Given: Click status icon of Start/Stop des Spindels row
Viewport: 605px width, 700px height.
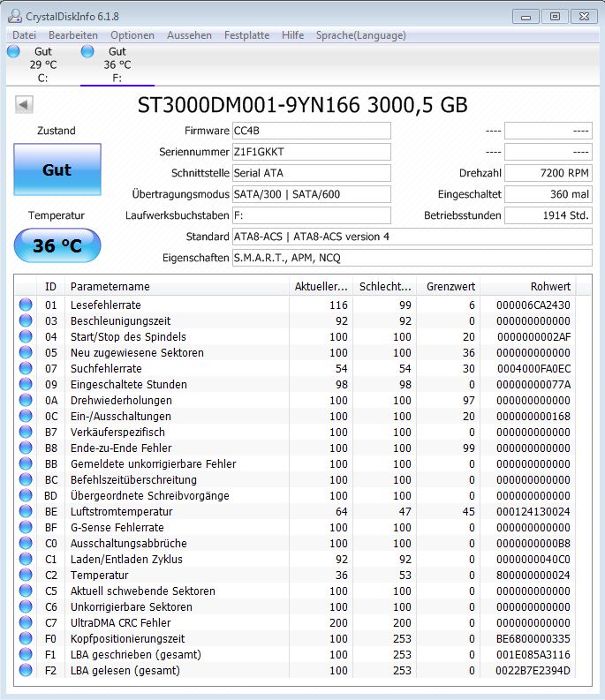Looking at the screenshot, I should coord(26,336).
